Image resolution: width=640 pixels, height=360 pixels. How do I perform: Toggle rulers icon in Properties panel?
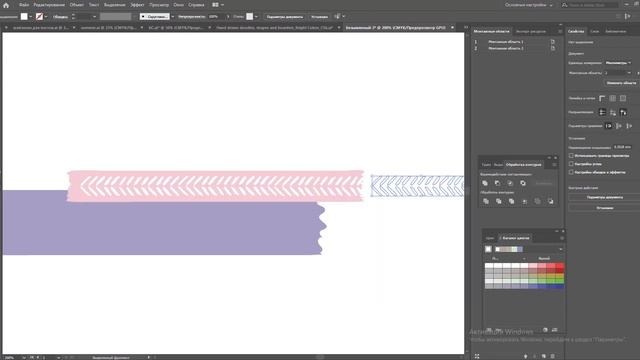coord(602,98)
